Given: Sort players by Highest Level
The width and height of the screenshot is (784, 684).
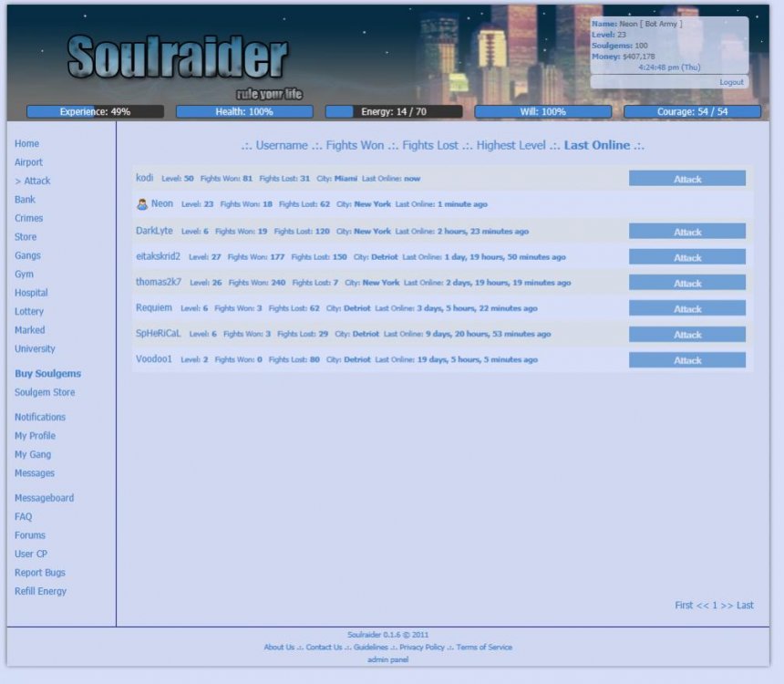Looking at the screenshot, I should (511, 146).
